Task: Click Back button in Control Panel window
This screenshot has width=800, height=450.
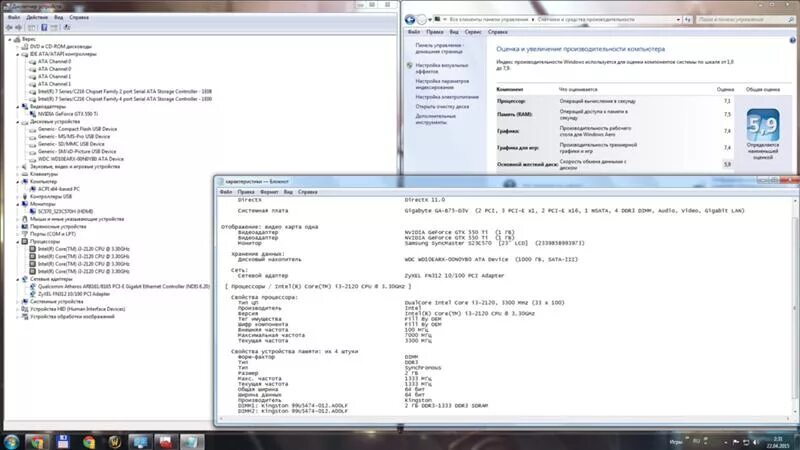Action: [410, 20]
